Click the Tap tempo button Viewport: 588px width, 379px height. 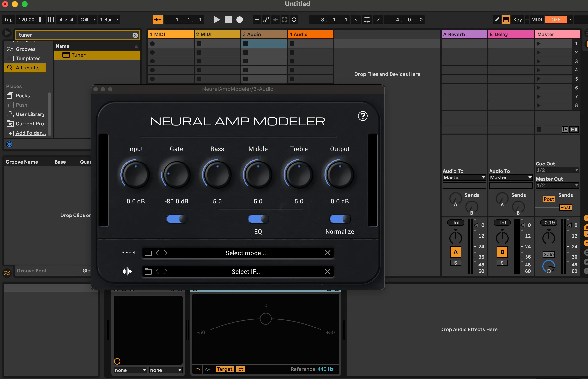(8, 20)
